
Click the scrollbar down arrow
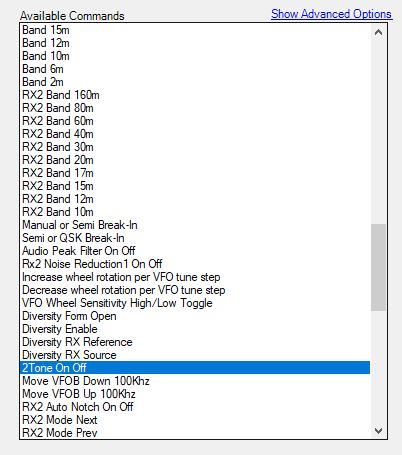[378, 430]
